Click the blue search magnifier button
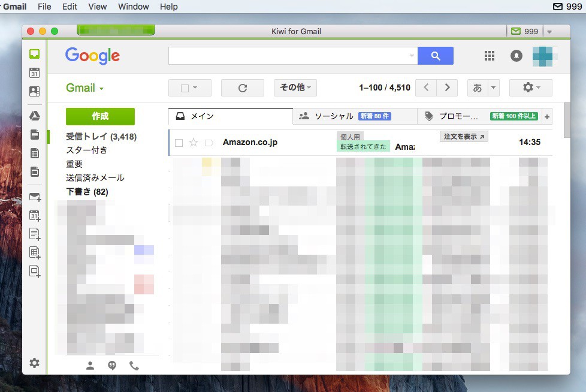The width and height of the screenshot is (586, 392). [436, 56]
